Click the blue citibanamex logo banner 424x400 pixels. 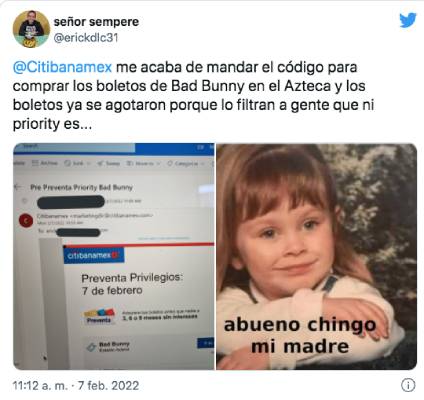94,256
